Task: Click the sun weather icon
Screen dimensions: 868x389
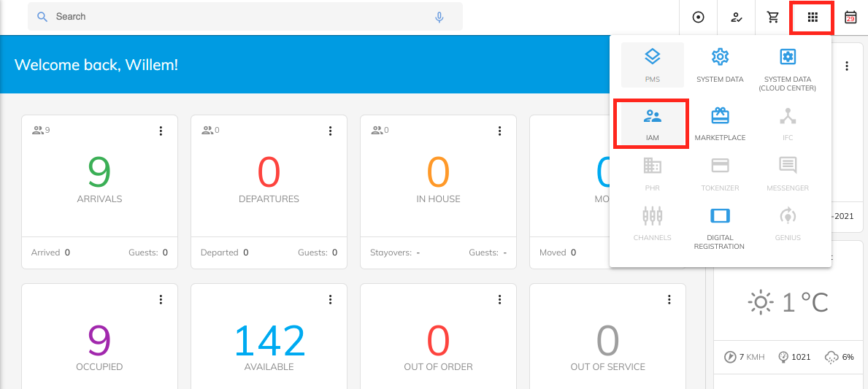Action: pyautogui.click(x=760, y=302)
